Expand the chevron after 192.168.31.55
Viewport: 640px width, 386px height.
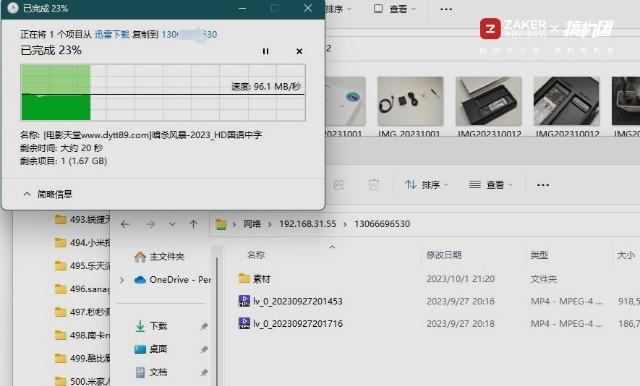tap(345, 224)
